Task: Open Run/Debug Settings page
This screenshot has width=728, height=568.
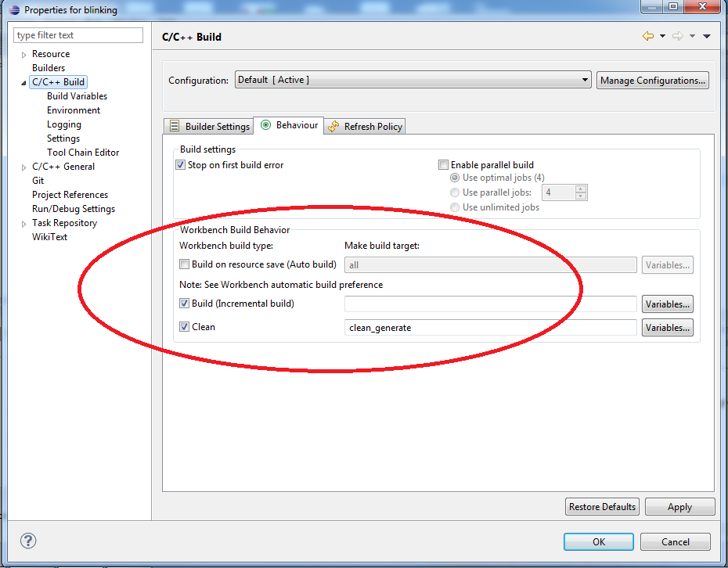Action: point(74,209)
